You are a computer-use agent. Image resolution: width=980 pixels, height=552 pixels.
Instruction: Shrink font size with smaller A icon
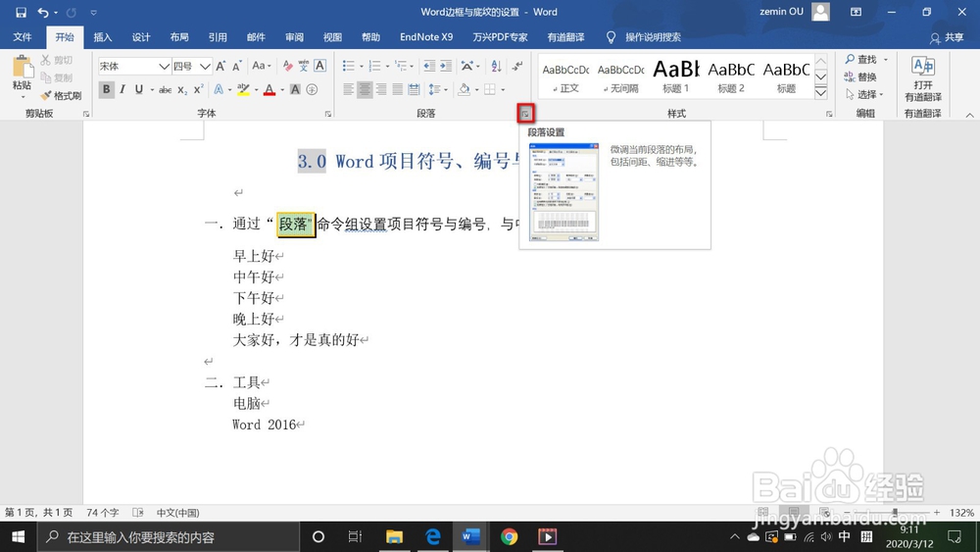(x=237, y=66)
